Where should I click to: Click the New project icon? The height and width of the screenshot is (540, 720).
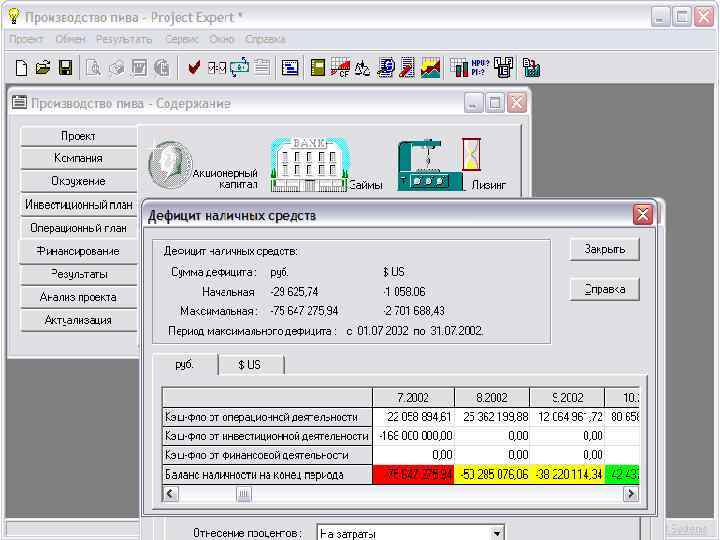tap(21, 68)
